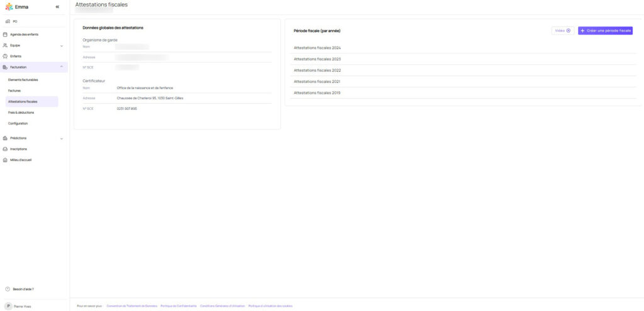Image resolution: width=644 pixels, height=311 pixels.
Task: Click the Emma logo icon
Action: [9, 7]
